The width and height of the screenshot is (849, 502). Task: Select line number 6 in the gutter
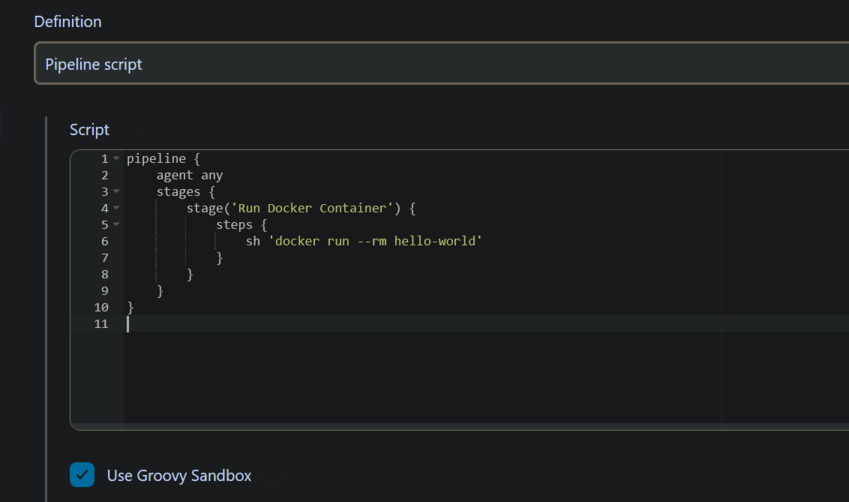(x=104, y=241)
